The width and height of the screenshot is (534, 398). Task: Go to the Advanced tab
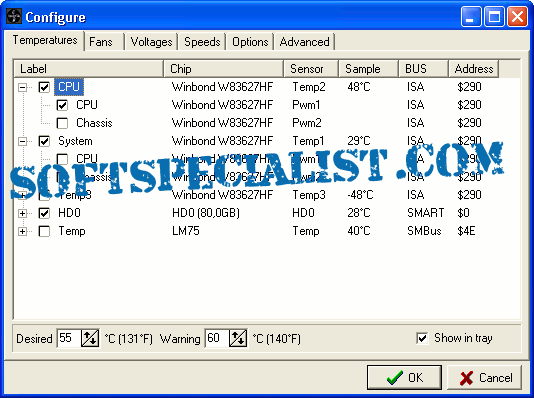point(304,42)
